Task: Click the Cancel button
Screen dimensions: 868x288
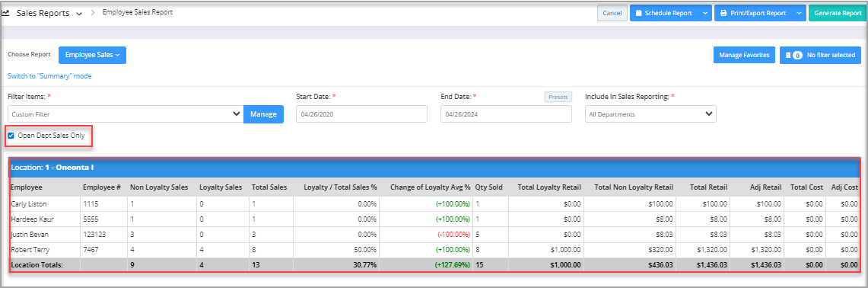Action: [612, 13]
